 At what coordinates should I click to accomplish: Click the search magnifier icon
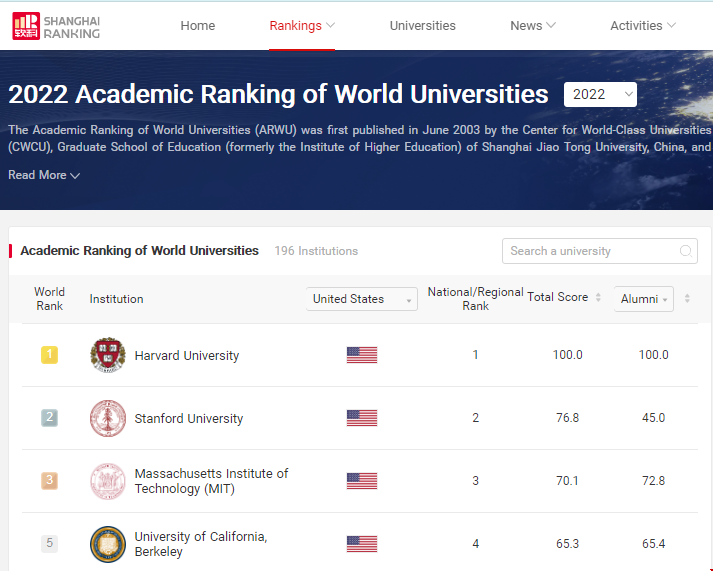[686, 251]
